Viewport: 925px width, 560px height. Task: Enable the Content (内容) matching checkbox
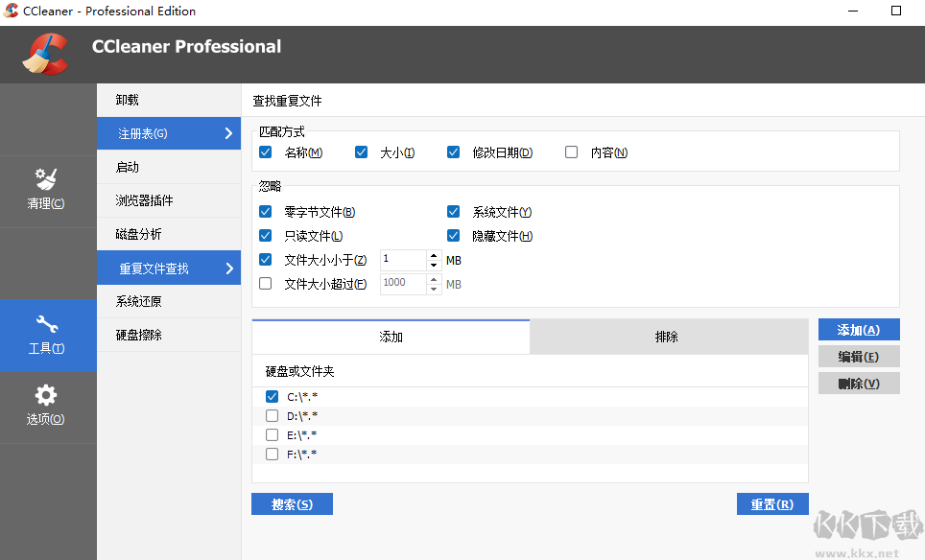point(571,152)
